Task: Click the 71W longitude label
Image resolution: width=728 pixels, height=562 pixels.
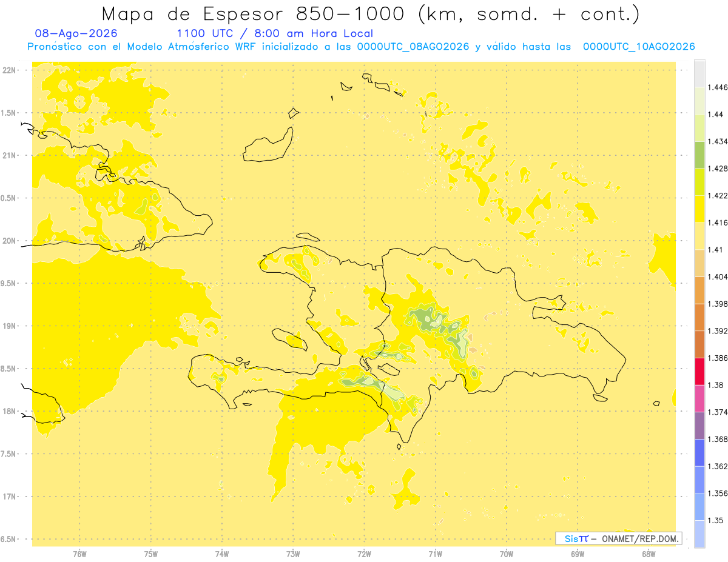Action: tap(436, 554)
